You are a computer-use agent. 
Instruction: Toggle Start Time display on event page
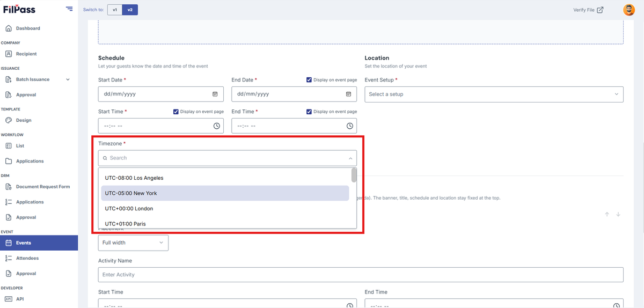176,112
